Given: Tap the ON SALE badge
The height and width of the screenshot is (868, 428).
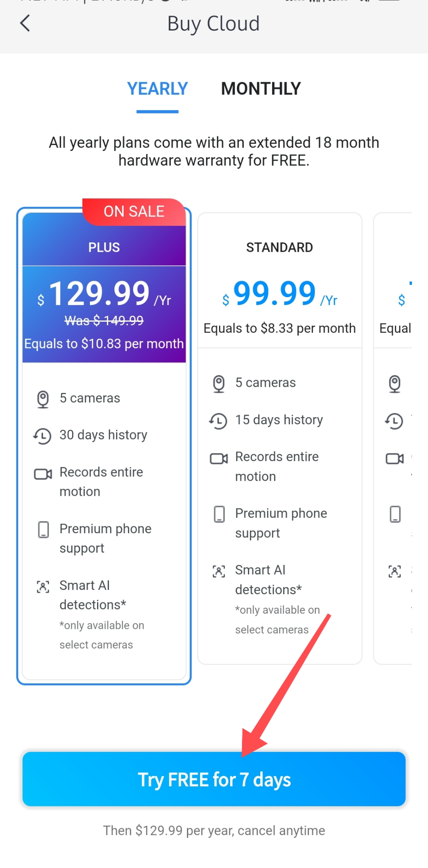Looking at the screenshot, I should tap(134, 211).
